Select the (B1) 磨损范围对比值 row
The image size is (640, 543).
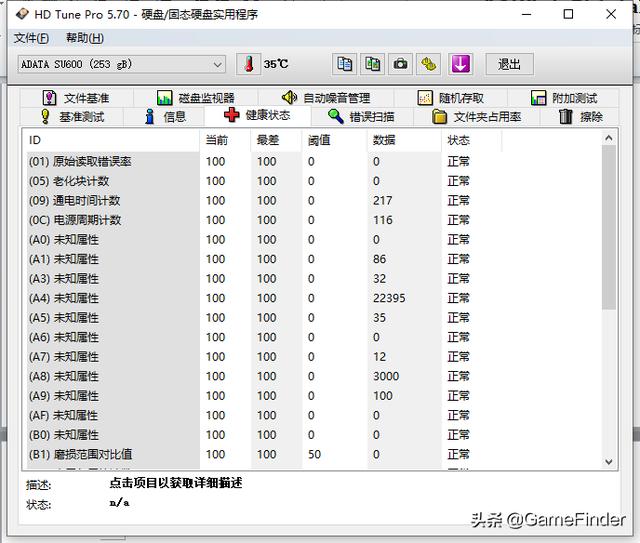click(x=264, y=455)
